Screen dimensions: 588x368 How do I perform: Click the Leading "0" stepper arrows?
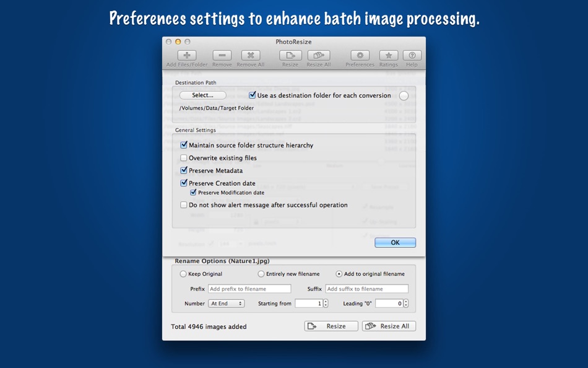click(x=406, y=304)
